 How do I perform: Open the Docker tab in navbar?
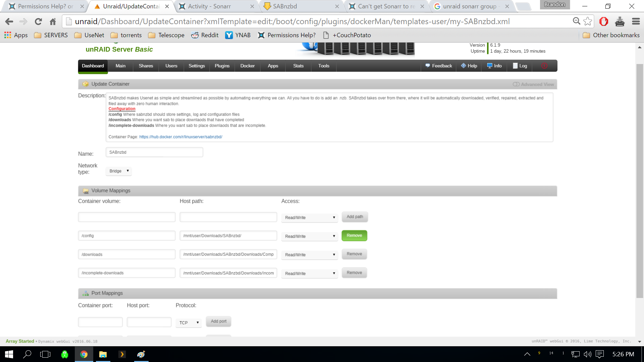click(247, 66)
